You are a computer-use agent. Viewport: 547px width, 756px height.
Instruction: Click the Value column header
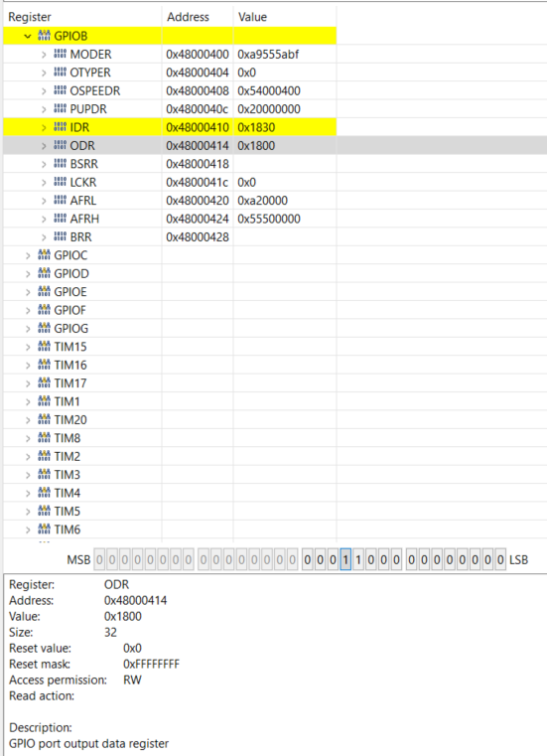(252, 17)
